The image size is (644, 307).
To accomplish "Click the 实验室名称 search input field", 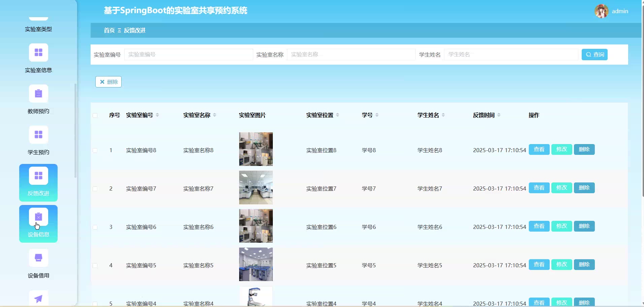I will [x=351, y=55].
